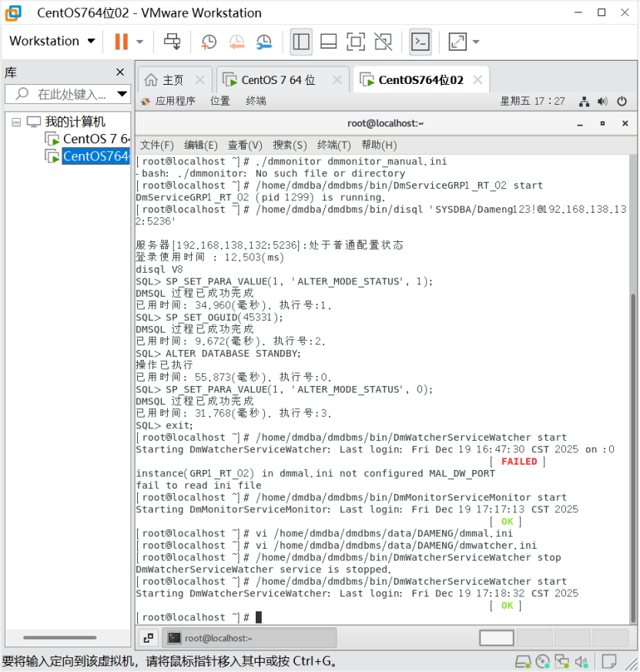Switch to the first workspace in the pager
640x672 pixels.
point(497,638)
